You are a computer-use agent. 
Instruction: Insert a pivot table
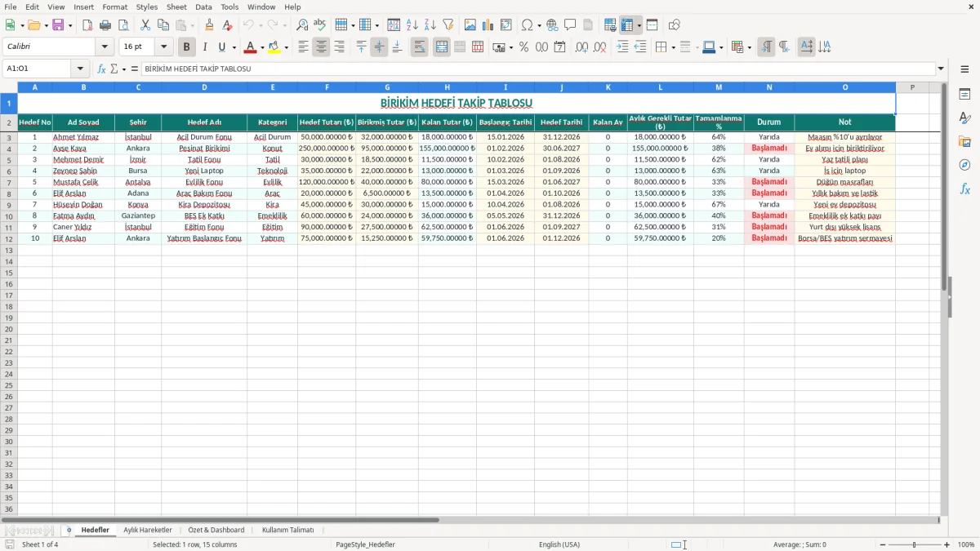pyautogui.click(x=506, y=25)
